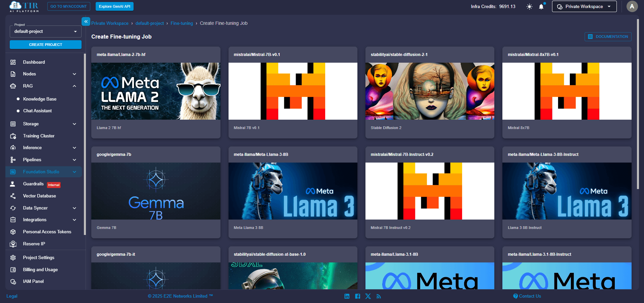Viewport: 644px width, 303px height.
Task: Click the Guardrails person icon
Action: click(12, 184)
